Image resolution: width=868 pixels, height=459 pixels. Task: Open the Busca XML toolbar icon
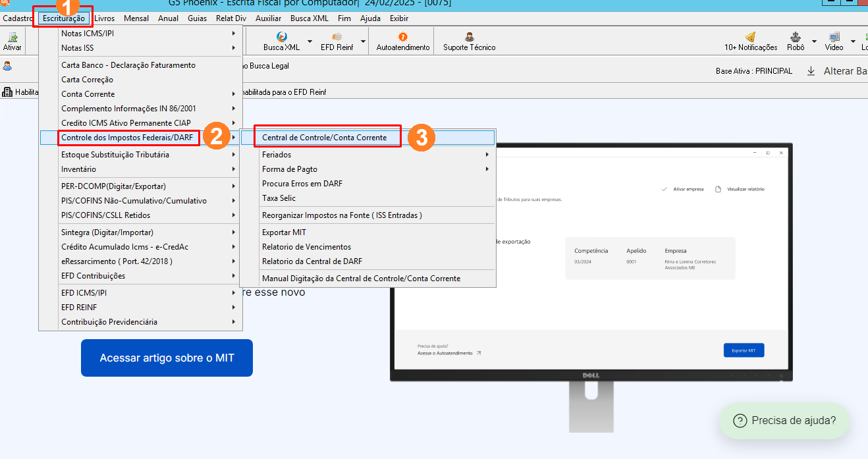[281, 41]
